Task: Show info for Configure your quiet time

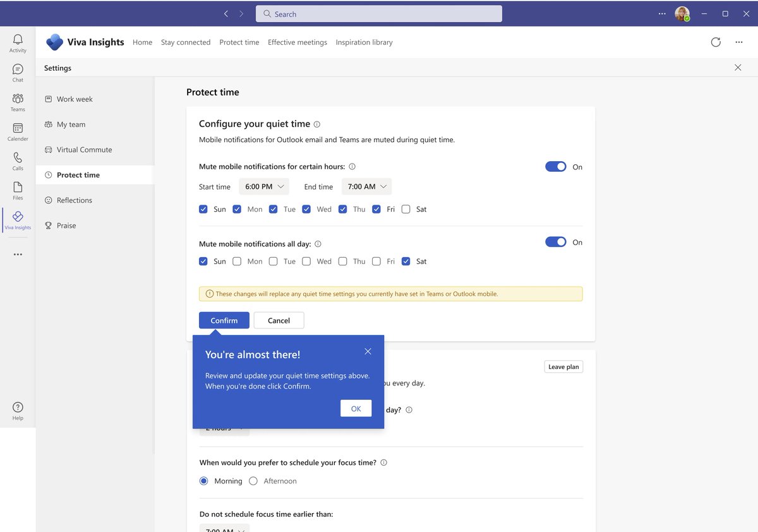Action: (317, 124)
